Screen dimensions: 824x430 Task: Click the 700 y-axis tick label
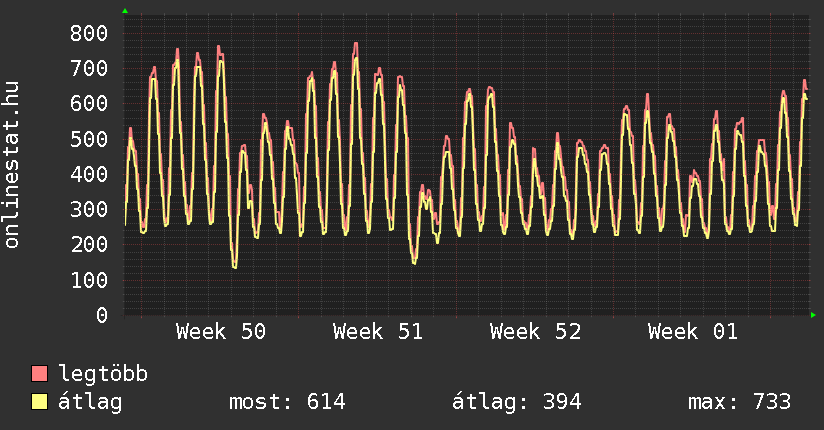[x=88, y=68]
